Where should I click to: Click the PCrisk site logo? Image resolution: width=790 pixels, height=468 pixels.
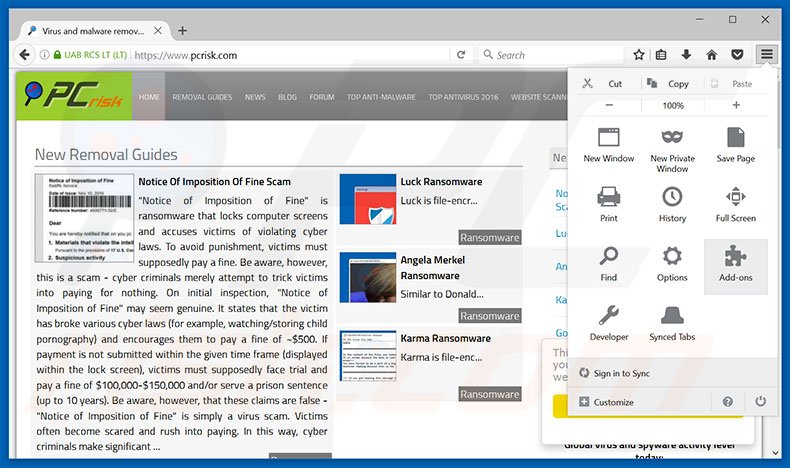click(x=74, y=96)
